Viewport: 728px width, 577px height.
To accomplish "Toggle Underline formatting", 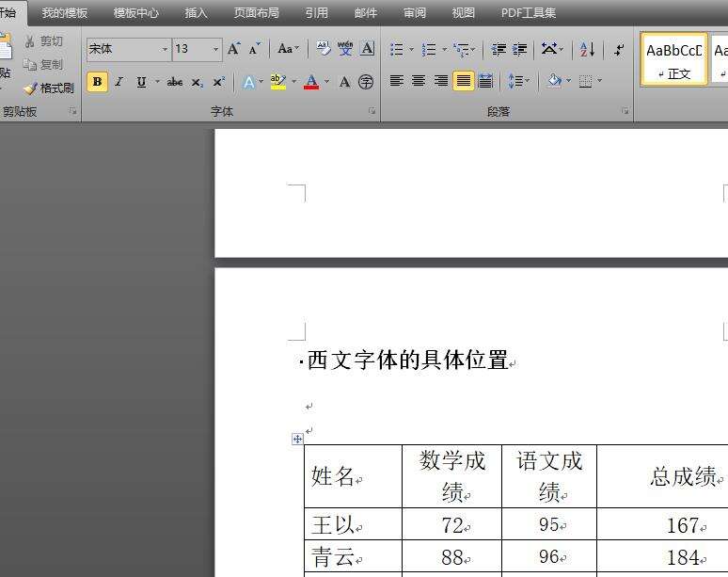I will click(x=141, y=82).
